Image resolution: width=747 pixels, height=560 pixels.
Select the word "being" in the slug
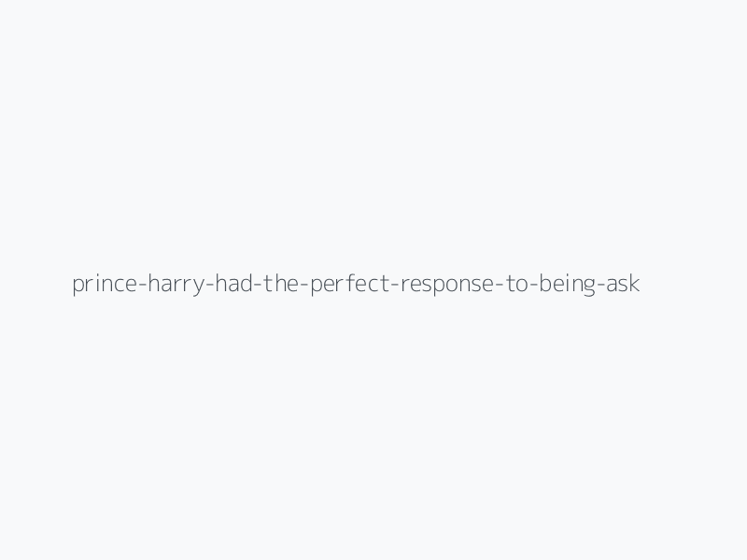coord(567,284)
